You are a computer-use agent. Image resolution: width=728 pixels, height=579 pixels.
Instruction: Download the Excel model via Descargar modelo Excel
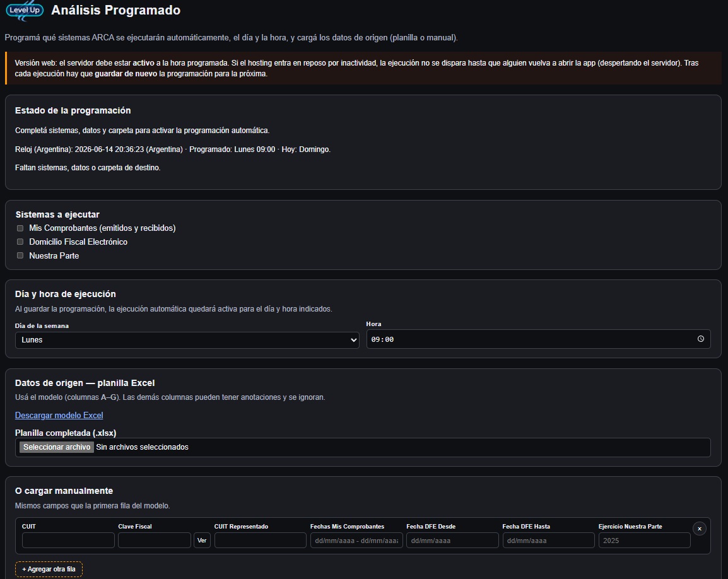[59, 415]
